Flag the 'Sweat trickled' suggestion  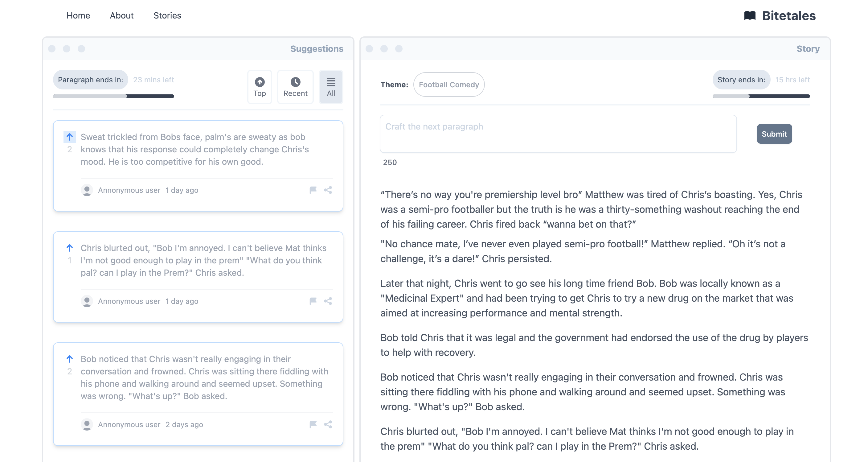(313, 190)
